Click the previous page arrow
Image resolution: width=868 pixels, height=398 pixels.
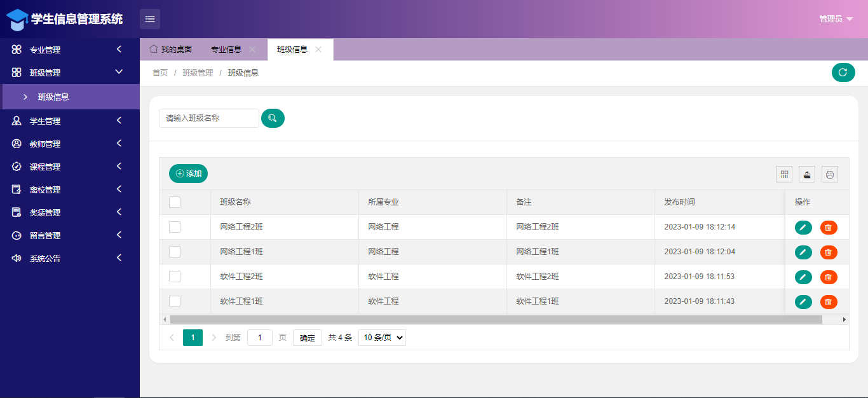pos(172,338)
